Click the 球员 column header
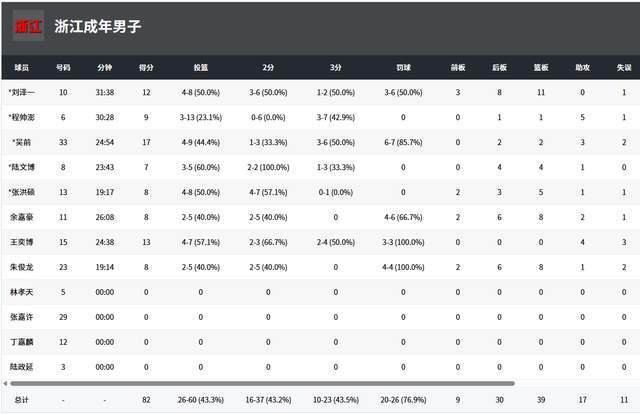This screenshot has height=415, width=640. 22,68
